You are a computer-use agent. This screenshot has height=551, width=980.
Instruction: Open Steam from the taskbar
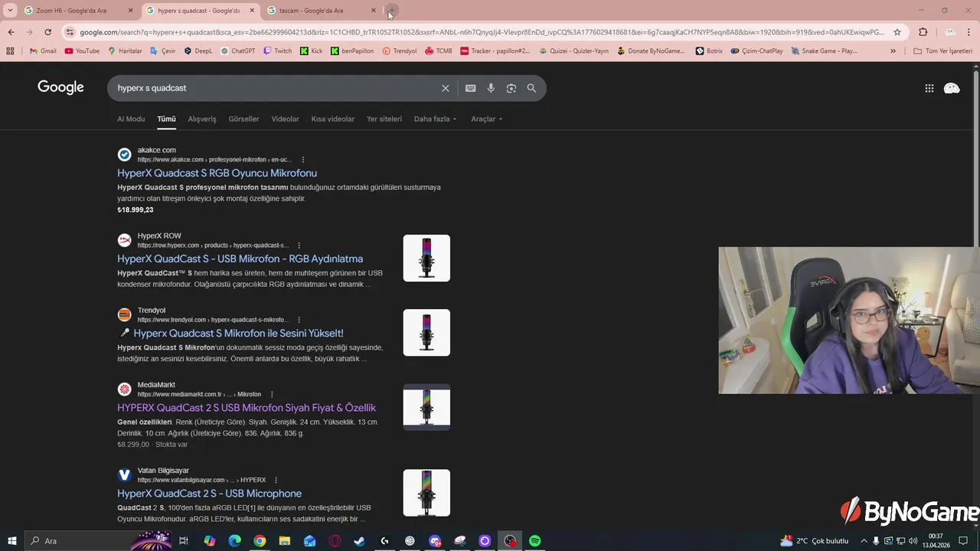coord(359,541)
